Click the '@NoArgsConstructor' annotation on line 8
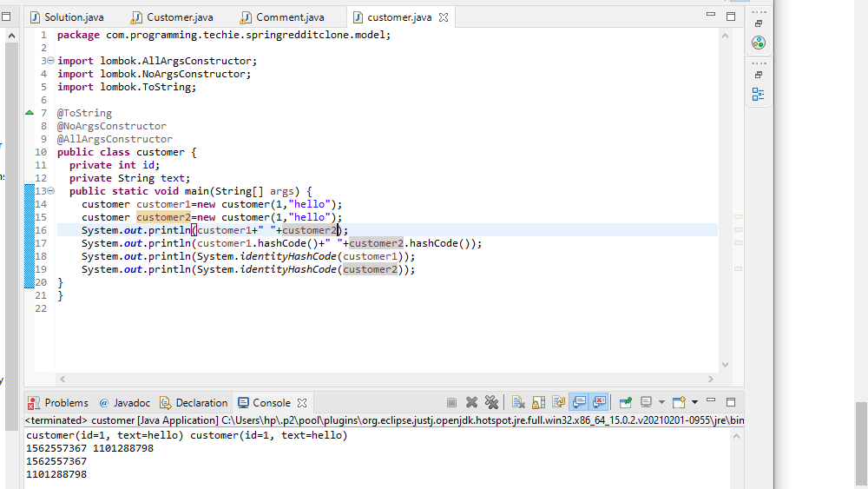 (111, 126)
